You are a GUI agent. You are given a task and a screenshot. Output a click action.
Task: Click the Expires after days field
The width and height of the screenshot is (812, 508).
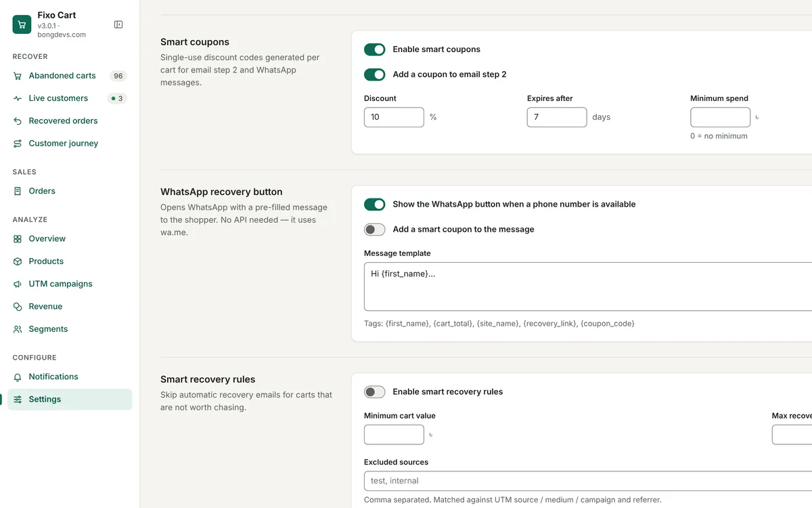tap(557, 117)
